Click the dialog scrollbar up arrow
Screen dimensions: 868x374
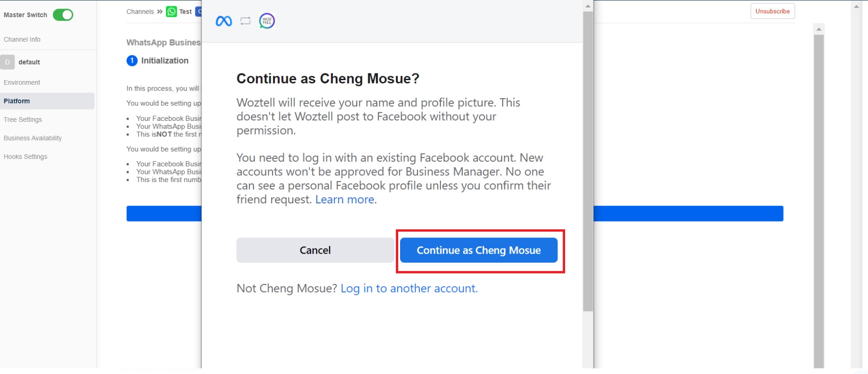click(x=588, y=6)
